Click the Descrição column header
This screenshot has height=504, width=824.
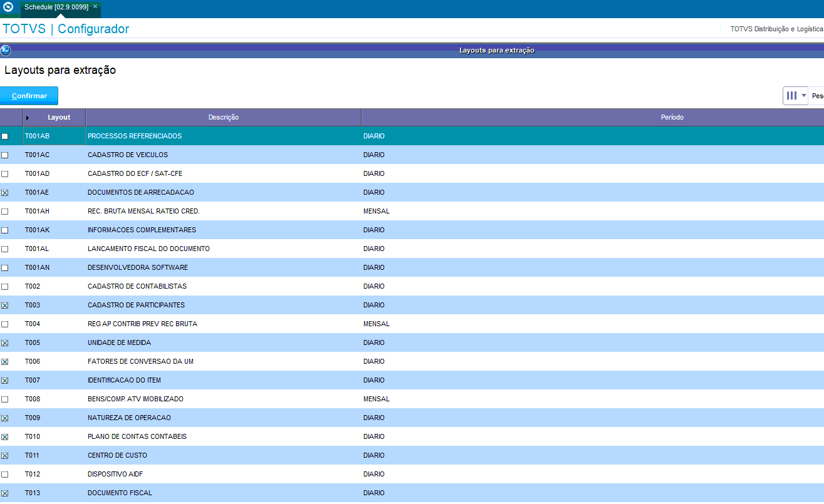pos(223,117)
